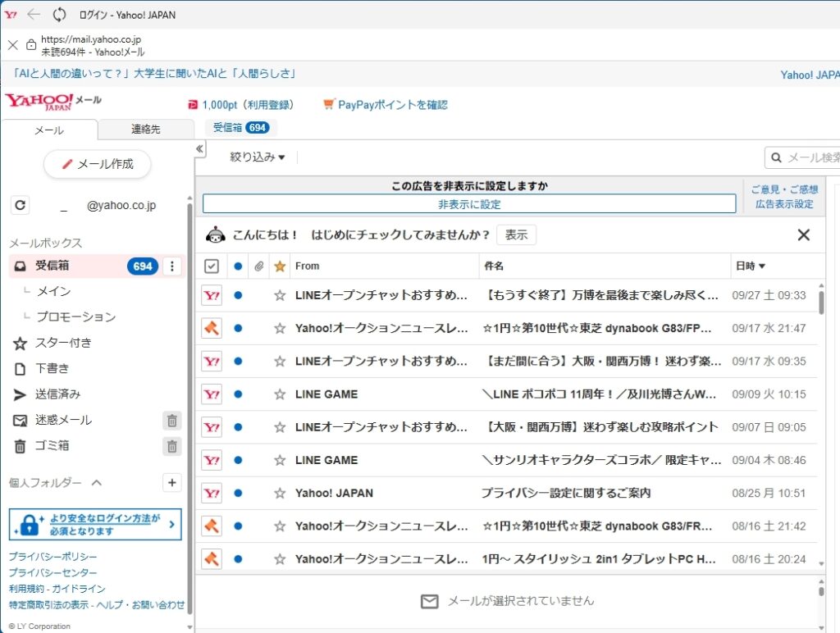The width and height of the screenshot is (840, 633).
Task: Star the LINE GAME ポコポコ email
Action: tap(280, 394)
